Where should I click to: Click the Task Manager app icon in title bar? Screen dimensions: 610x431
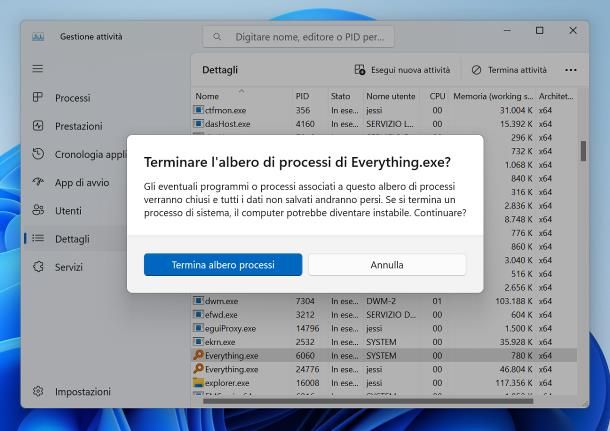click(x=38, y=37)
